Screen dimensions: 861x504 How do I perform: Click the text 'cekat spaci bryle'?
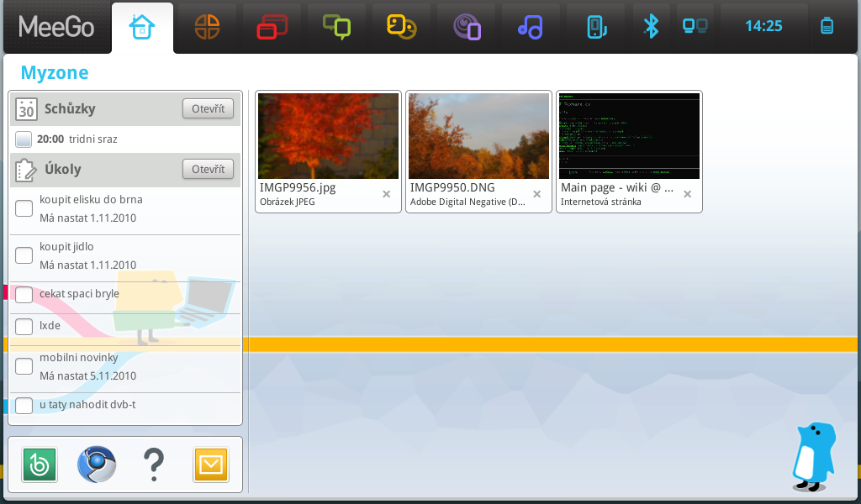click(79, 294)
